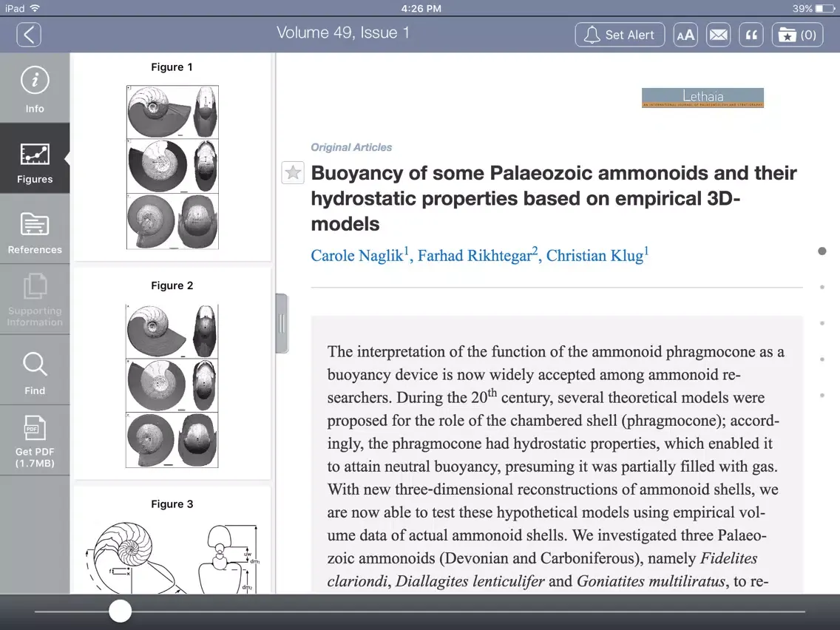Tap the Volume 49, Issue 1 title bar
This screenshot has width=840, height=630.
click(x=344, y=33)
